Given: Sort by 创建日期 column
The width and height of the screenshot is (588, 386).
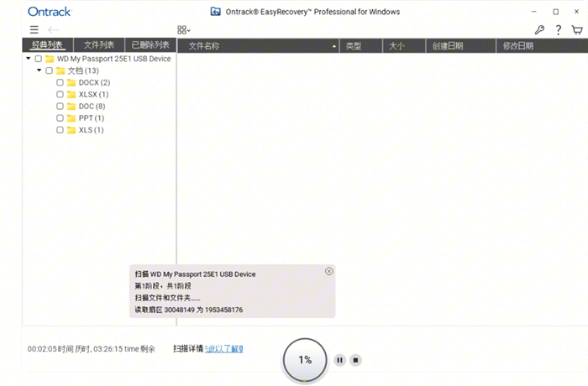Looking at the screenshot, I should (x=460, y=45).
